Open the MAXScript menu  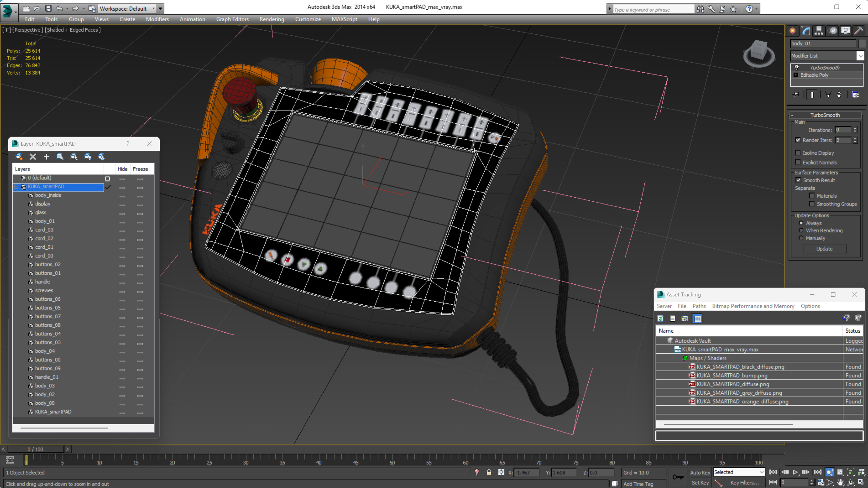[344, 19]
